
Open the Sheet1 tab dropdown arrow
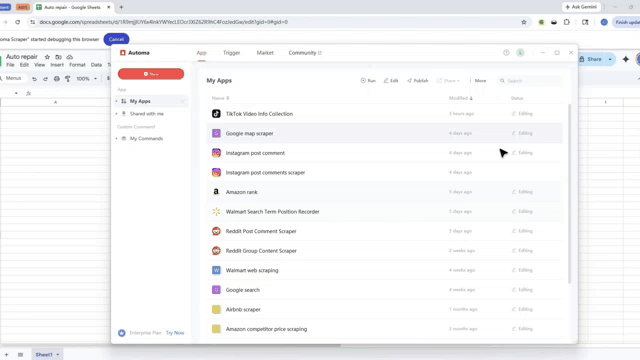pyautogui.click(x=58, y=355)
